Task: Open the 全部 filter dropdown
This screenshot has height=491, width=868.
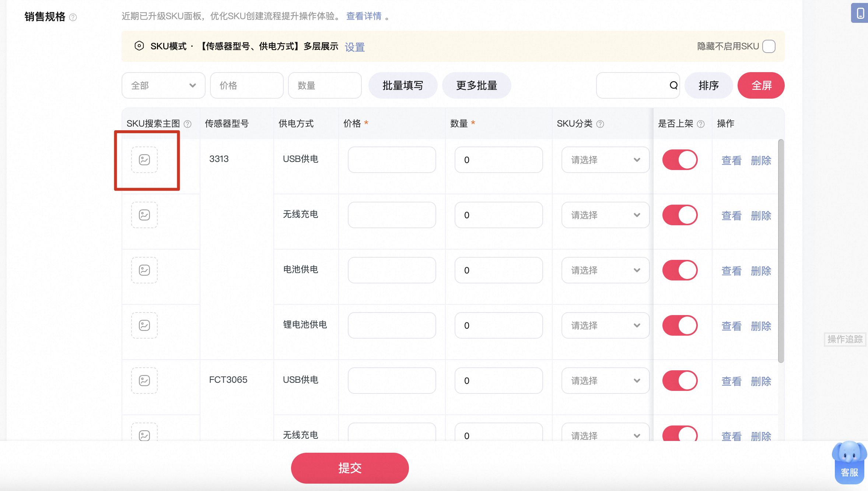Action: click(x=163, y=85)
